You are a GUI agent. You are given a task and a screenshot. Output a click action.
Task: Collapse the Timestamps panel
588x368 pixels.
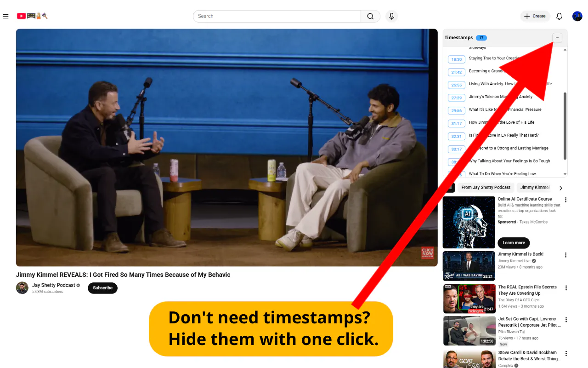click(x=557, y=38)
